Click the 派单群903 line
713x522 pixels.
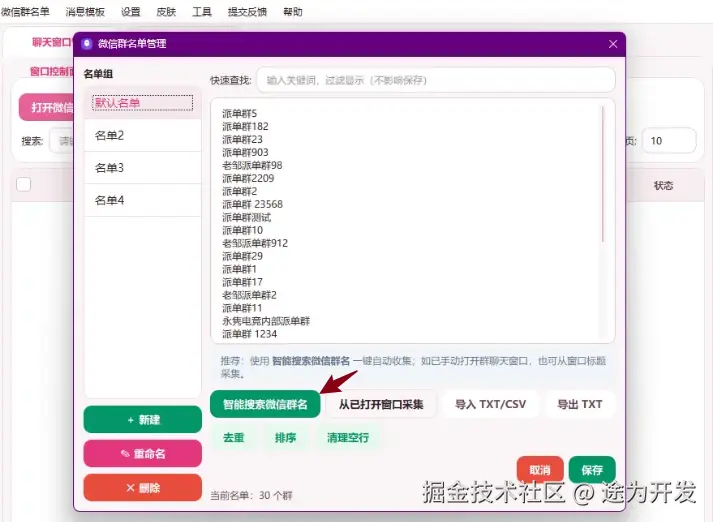pyautogui.click(x=245, y=152)
